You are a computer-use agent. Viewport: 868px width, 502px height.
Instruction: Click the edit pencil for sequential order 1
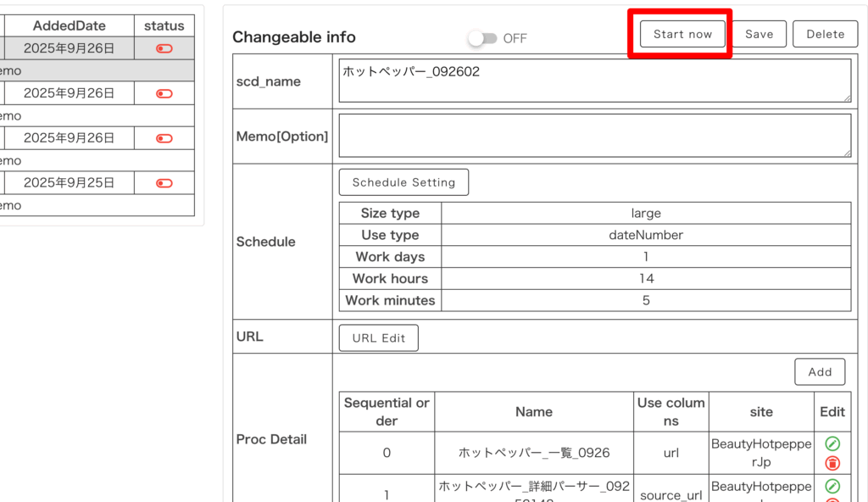pos(832,486)
